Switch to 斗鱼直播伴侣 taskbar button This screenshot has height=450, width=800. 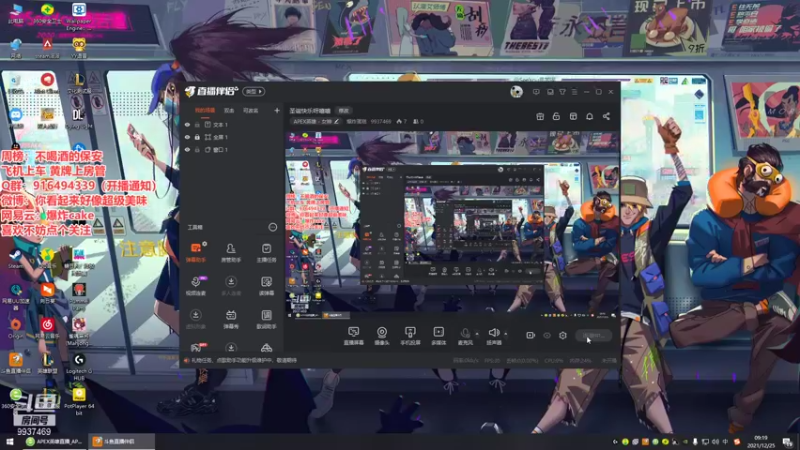click(121, 441)
